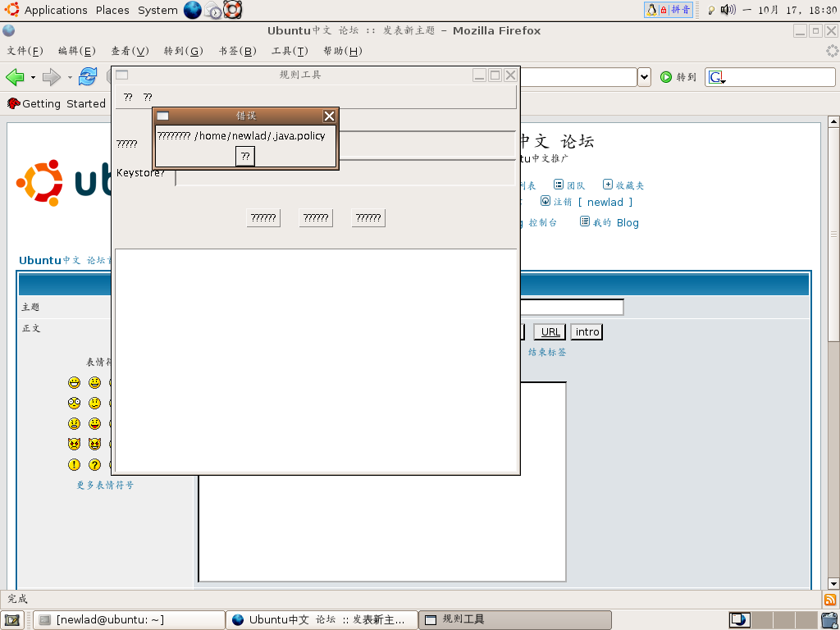Open the Applications menu in top panel
The height and width of the screenshot is (630, 840).
[x=56, y=10]
